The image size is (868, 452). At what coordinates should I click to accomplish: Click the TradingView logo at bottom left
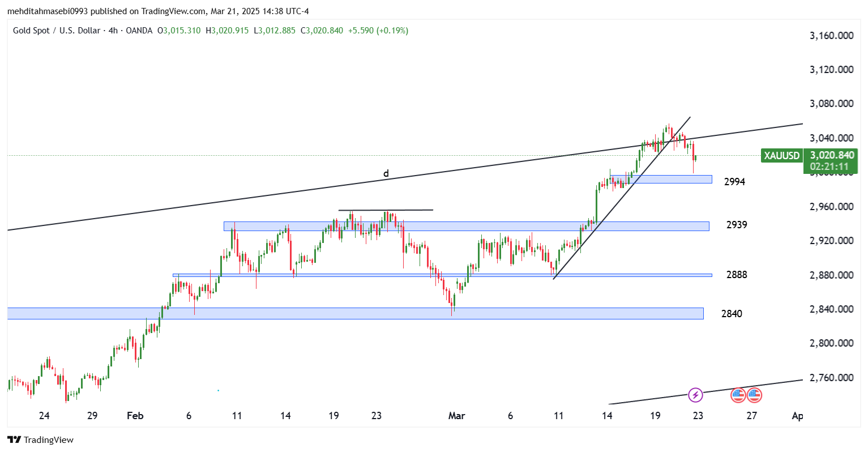pos(41,440)
